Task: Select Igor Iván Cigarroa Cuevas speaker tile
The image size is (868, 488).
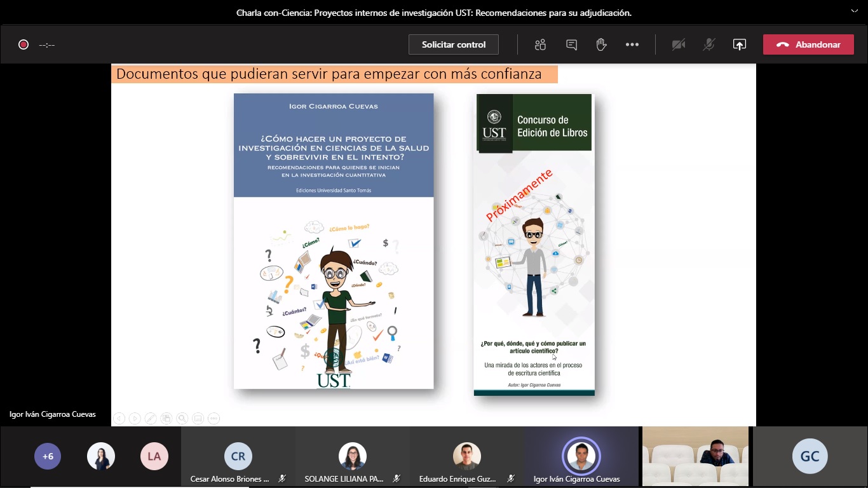Action: pyautogui.click(x=581, y=456)
